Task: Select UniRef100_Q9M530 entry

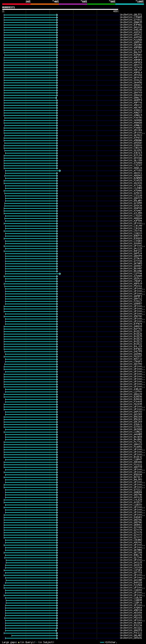Action: pos(131,42)
